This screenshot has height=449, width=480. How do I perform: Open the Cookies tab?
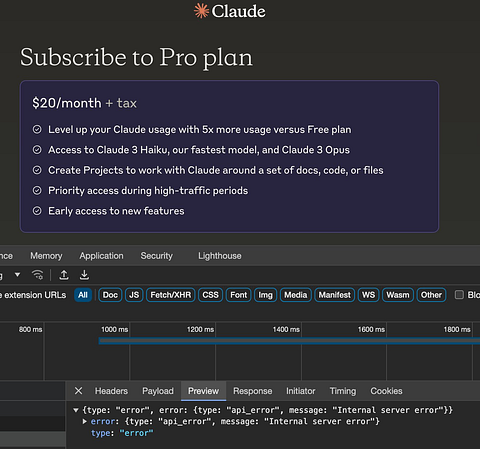pyautogui.click(x=386, y=391)
